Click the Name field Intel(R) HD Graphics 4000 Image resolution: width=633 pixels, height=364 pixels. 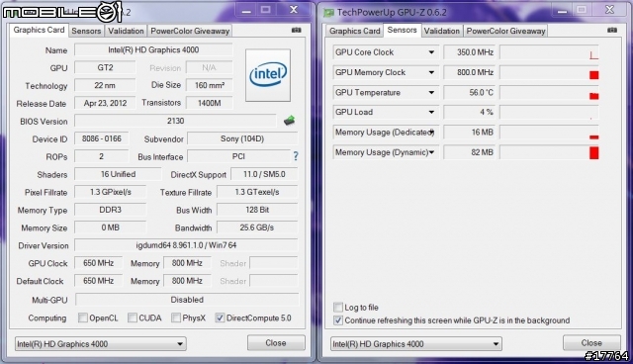[153, 49]
